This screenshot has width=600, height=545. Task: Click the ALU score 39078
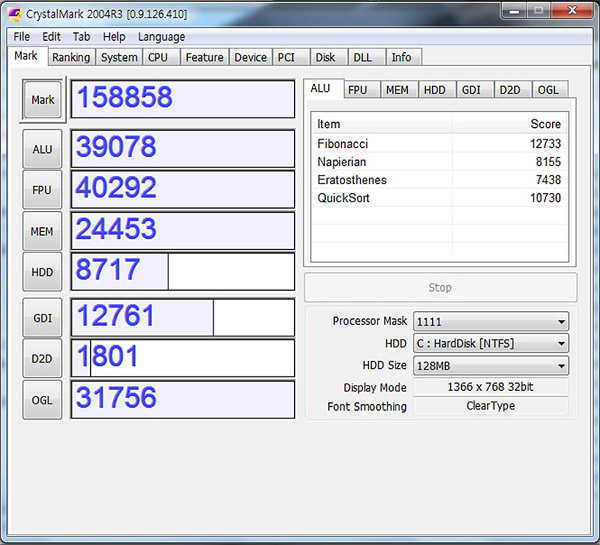[183, 149]
